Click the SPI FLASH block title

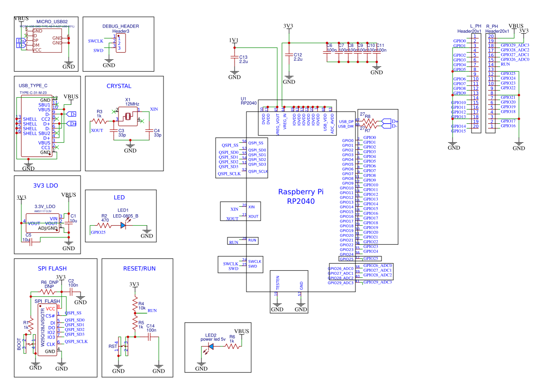tap(52, 269)
